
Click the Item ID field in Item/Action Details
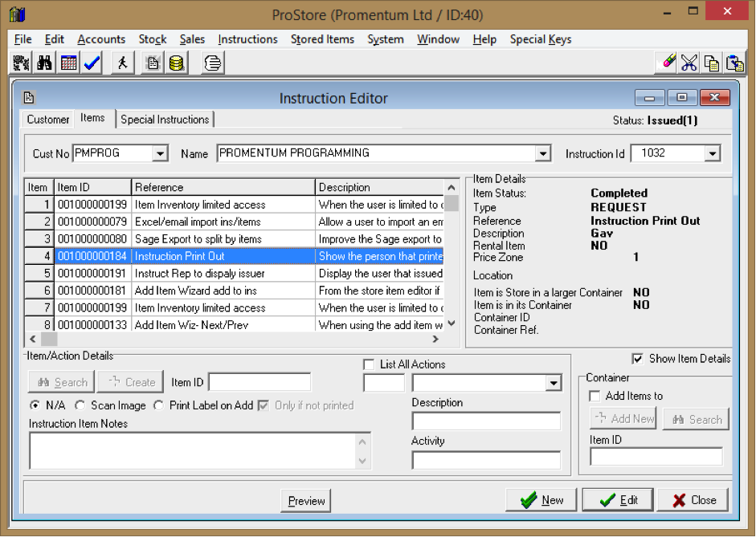[259, 382]
